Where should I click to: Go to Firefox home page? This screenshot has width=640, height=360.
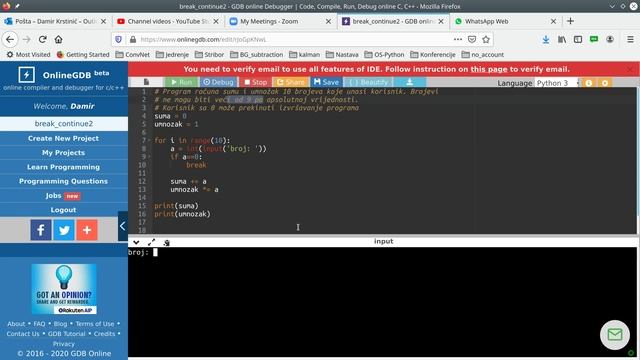(x=59, y=39)
